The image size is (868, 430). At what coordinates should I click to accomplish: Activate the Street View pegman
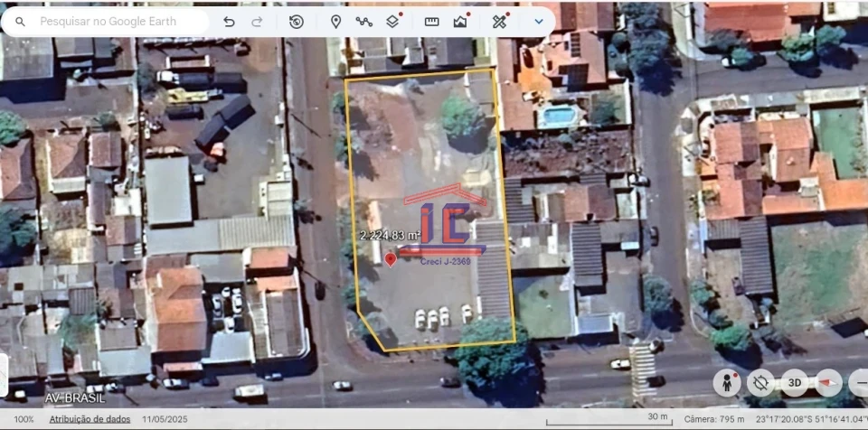pyautogui.click(x=726, y=382)
